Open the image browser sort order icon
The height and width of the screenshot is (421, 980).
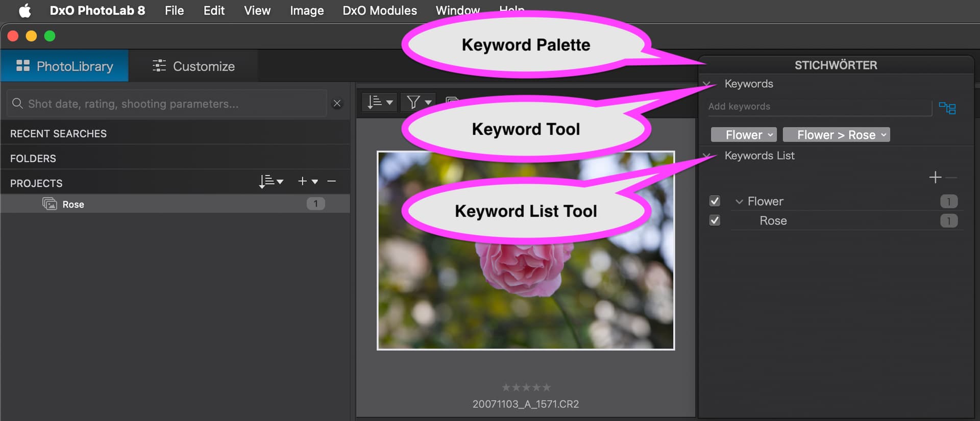(x=380, y=103)
